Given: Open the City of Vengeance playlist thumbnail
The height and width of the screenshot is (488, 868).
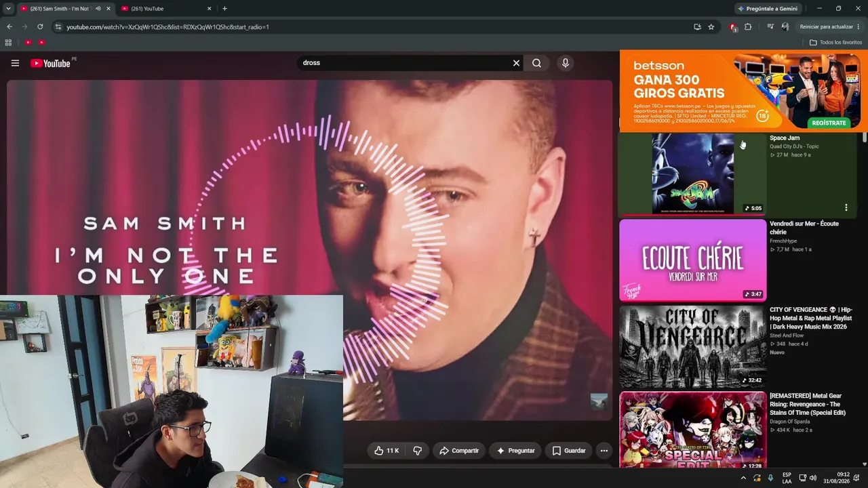Looking at the screenshot, I should pos(692,346).
